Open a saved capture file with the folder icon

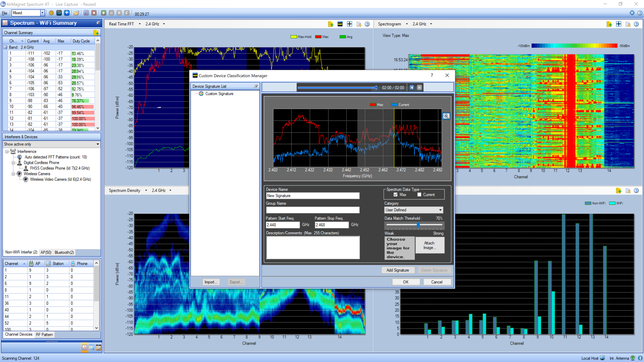click(76, 13)
